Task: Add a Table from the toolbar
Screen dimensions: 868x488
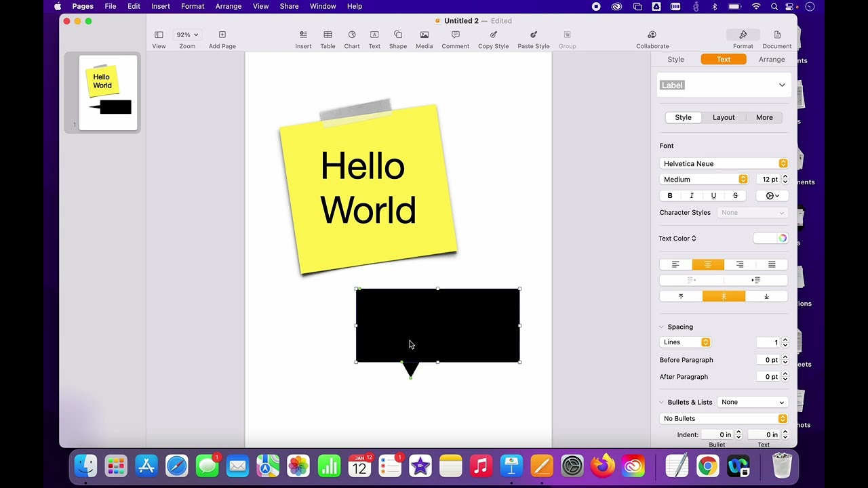Action: coord(328,39)
